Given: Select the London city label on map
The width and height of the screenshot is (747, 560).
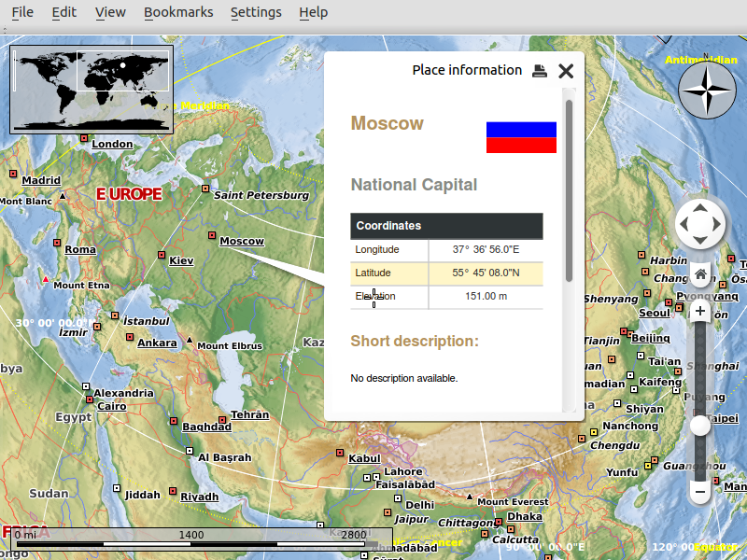Looking at the screenshot, I should (112, 144).
